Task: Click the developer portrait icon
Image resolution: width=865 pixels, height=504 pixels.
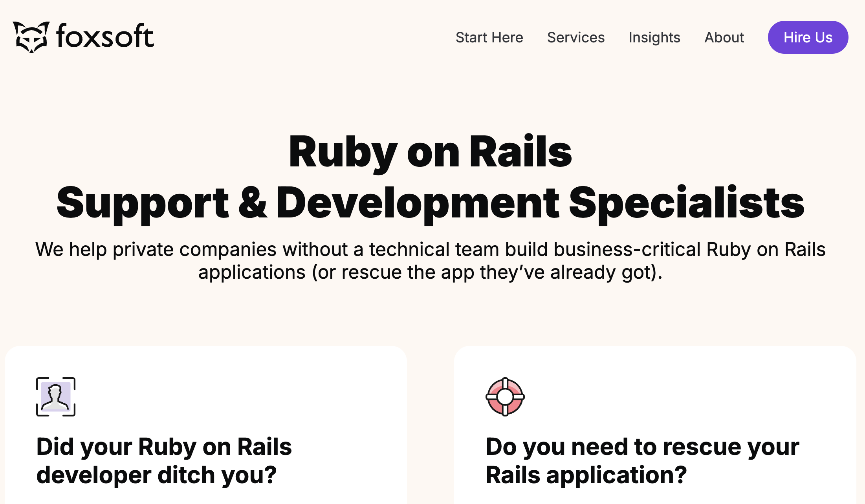Action: tap(56, 396)
